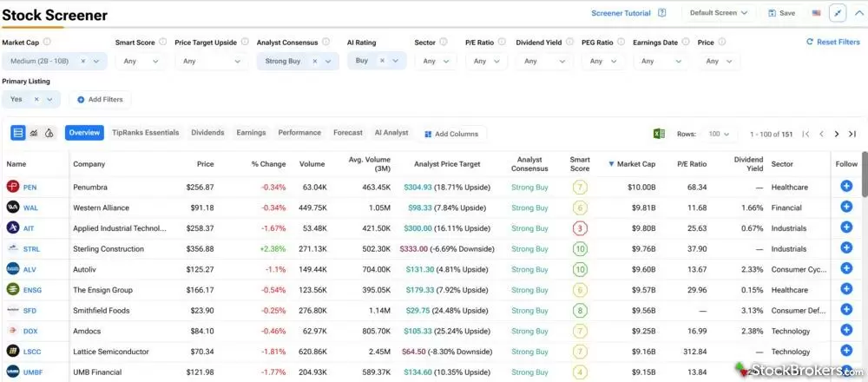Open the Rows per page dropdown
868x382 pixels.
719,134
